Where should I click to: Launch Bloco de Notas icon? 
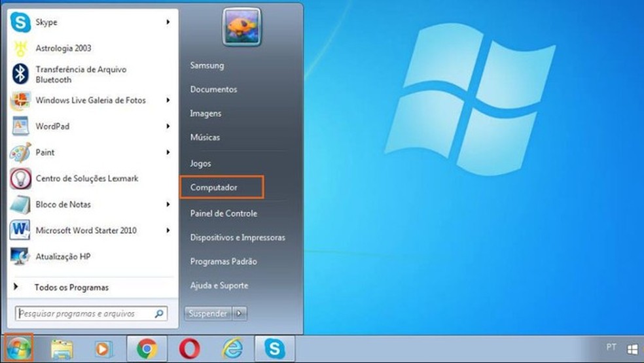(20, 205)
